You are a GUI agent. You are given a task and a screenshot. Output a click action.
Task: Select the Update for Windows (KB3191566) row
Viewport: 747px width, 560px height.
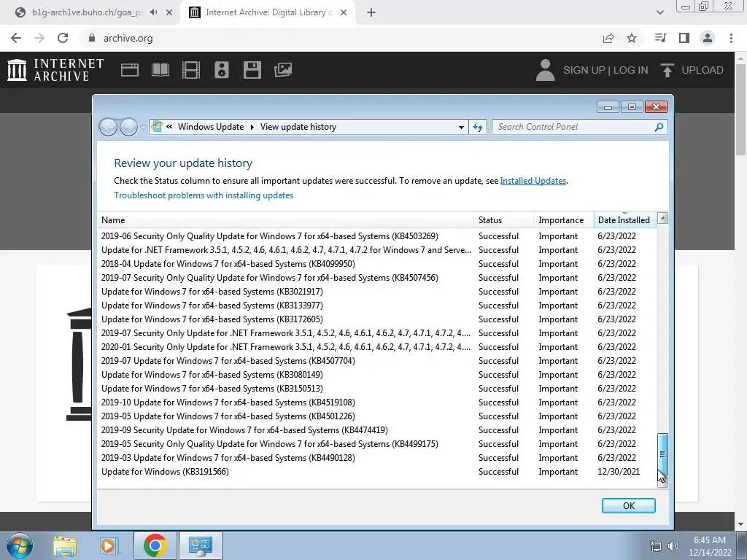(376, 472)
